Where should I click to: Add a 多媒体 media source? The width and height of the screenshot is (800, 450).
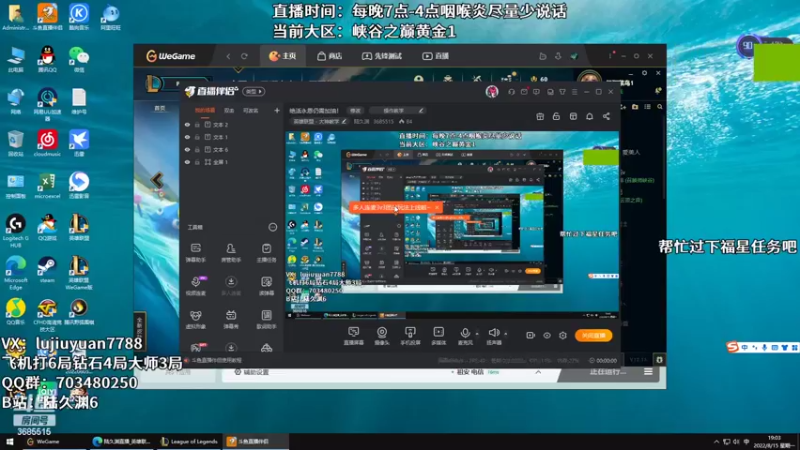pyautogui.click(x=438, y=336)
